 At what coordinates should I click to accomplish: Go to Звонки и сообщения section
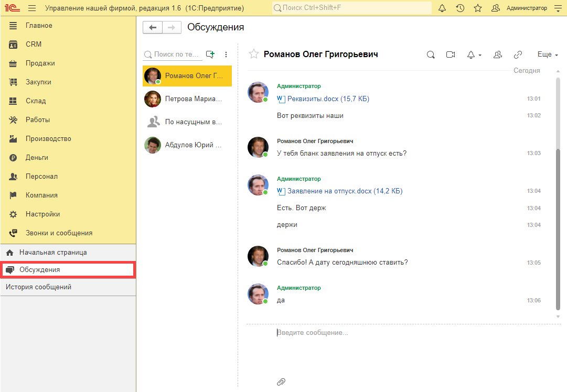[x=59, y=233]
